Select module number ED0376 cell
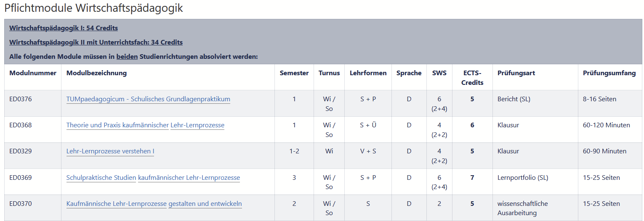Image resolution: width=644 pixels, height=221 pixels. (x=21, y=100)
